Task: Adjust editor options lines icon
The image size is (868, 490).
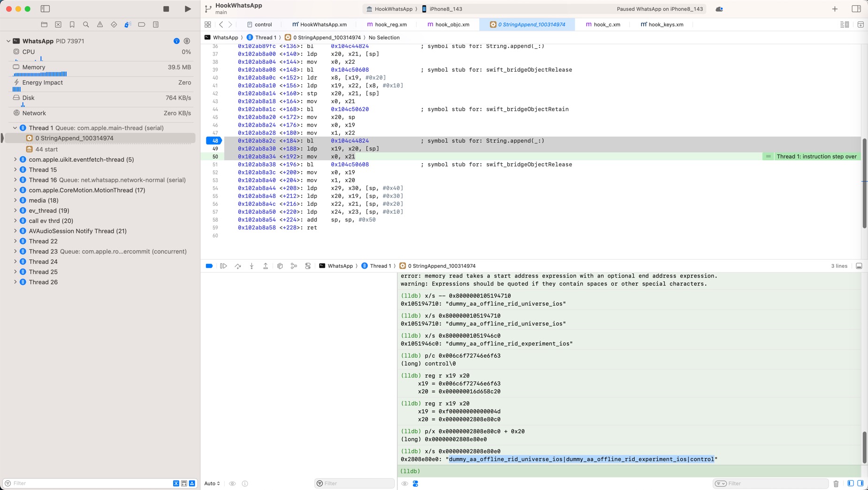Action: coord(845,24)
